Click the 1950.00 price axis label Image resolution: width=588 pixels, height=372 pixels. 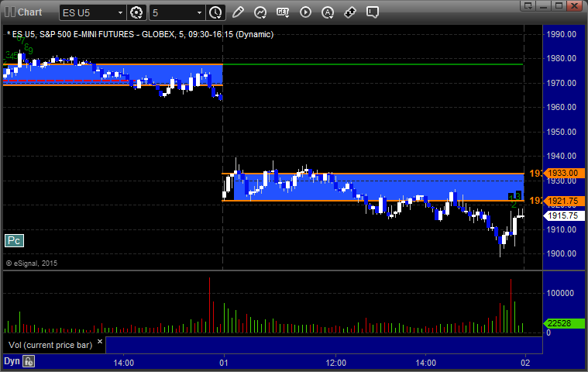[562, 132]
